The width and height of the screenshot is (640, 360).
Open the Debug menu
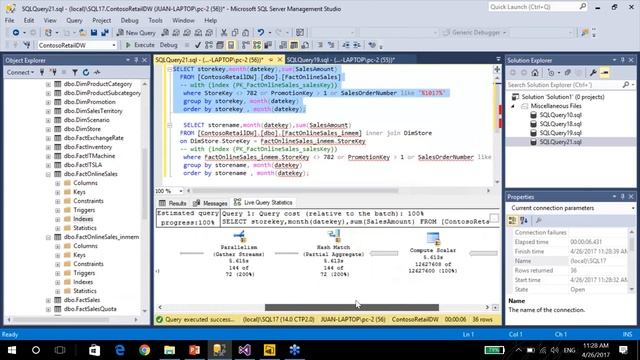129,20
